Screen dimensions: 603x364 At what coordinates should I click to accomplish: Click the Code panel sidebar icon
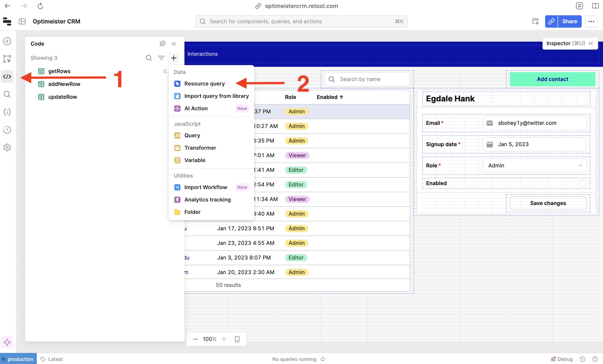[7, 76]
